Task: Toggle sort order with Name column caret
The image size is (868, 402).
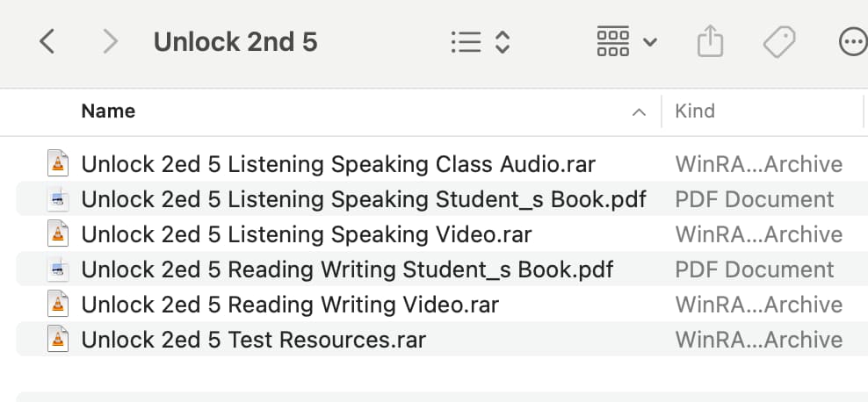Action: click(639, 112)
